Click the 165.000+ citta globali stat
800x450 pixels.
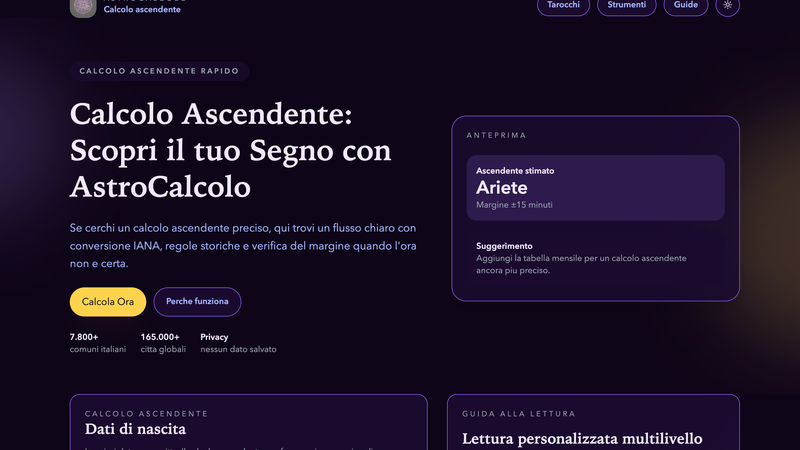(163, 343)
